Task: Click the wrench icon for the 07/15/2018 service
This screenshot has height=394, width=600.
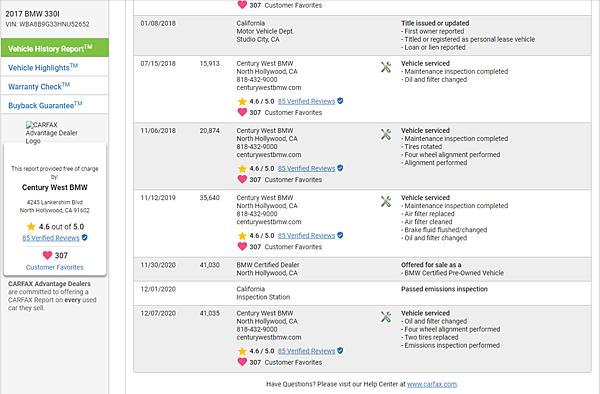Action: [x=386, y=68]
